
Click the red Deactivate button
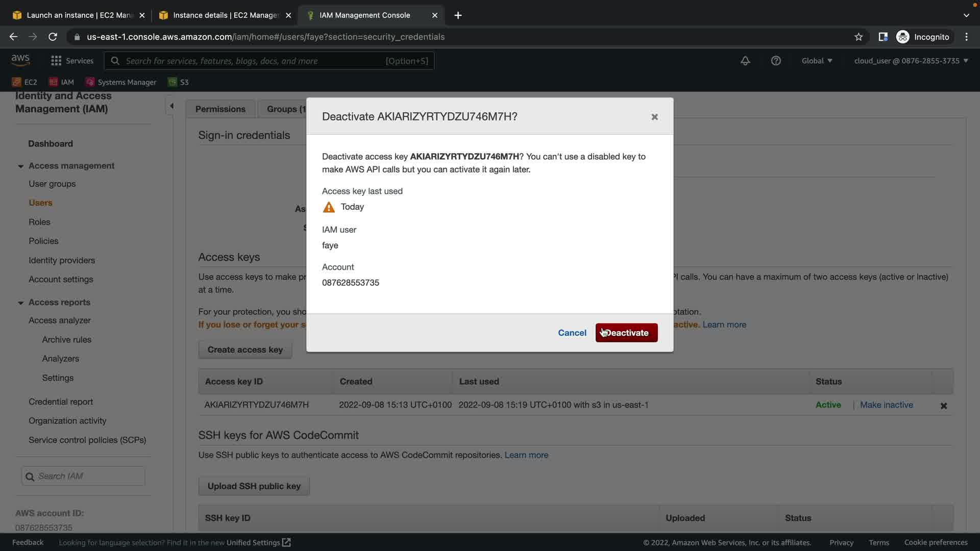coord(626,333)
